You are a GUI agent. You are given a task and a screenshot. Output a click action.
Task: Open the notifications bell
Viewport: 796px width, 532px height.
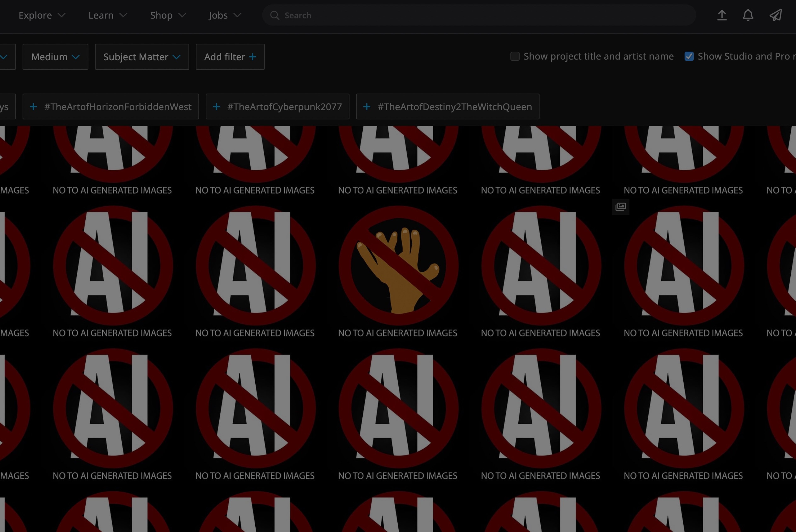click(x=748, y=15)
